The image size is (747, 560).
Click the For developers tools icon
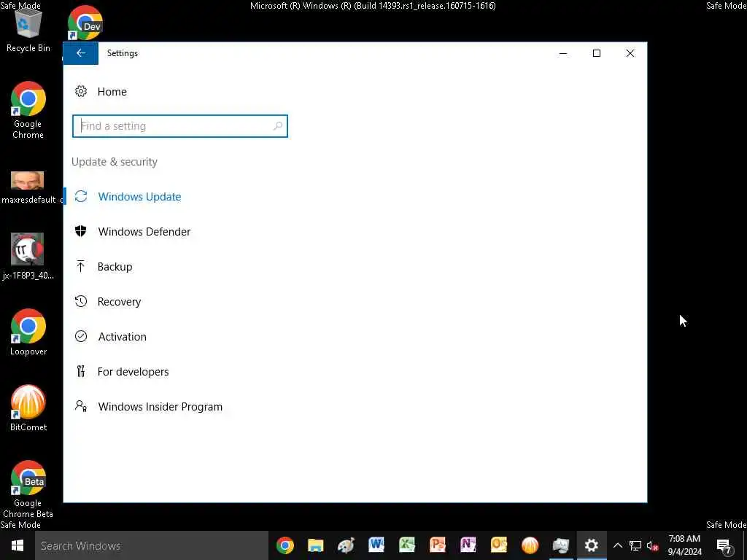coord(81,371)
